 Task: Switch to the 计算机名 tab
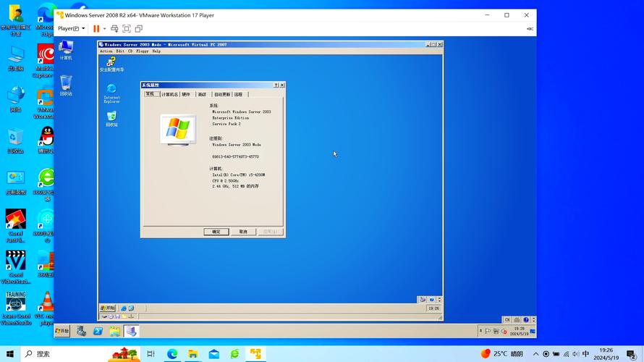pyautogui.click(x=169, y=94)
